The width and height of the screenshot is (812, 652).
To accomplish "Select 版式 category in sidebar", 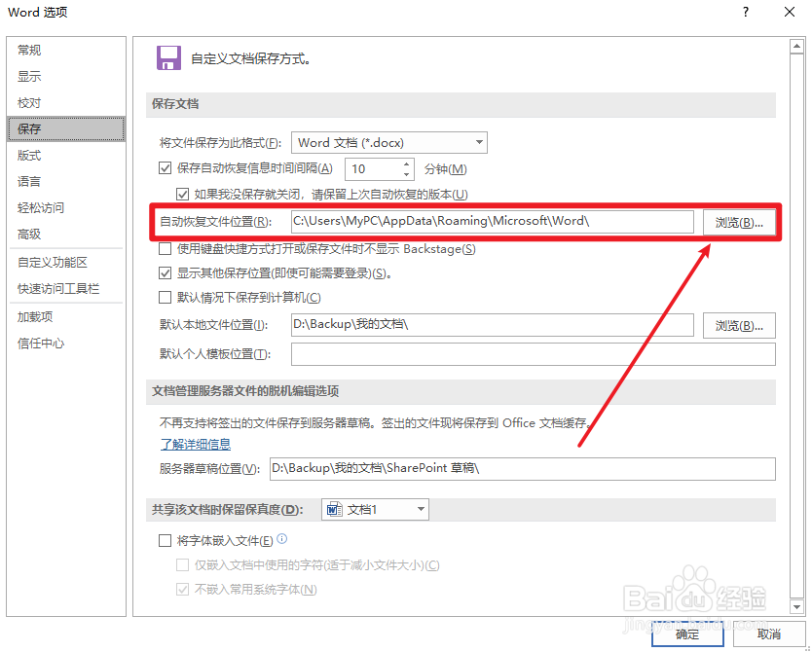I will (x=66, y=156).
